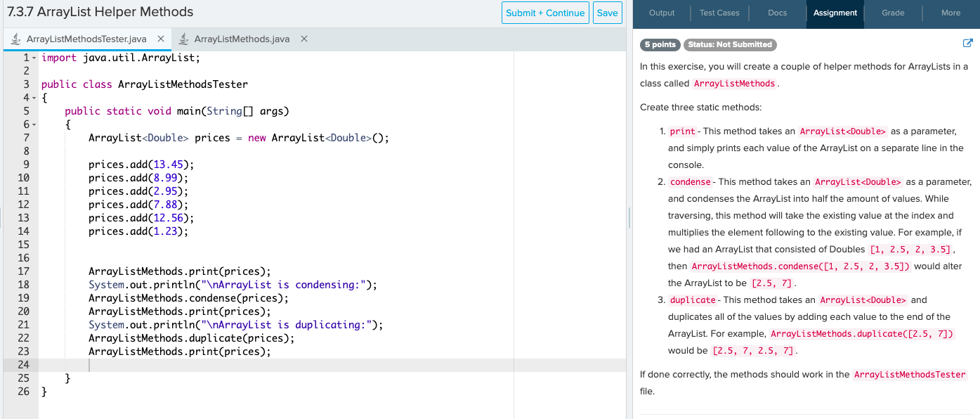Close the ArrayListMethods.java tab

click(x=303, y=39)
